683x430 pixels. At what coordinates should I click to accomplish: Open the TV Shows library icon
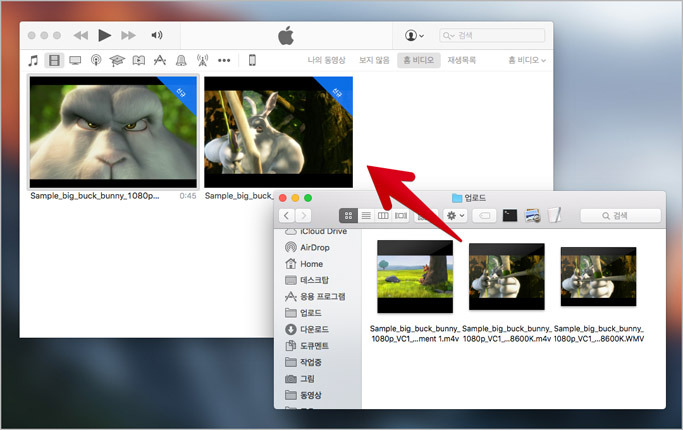coord(75,60)
